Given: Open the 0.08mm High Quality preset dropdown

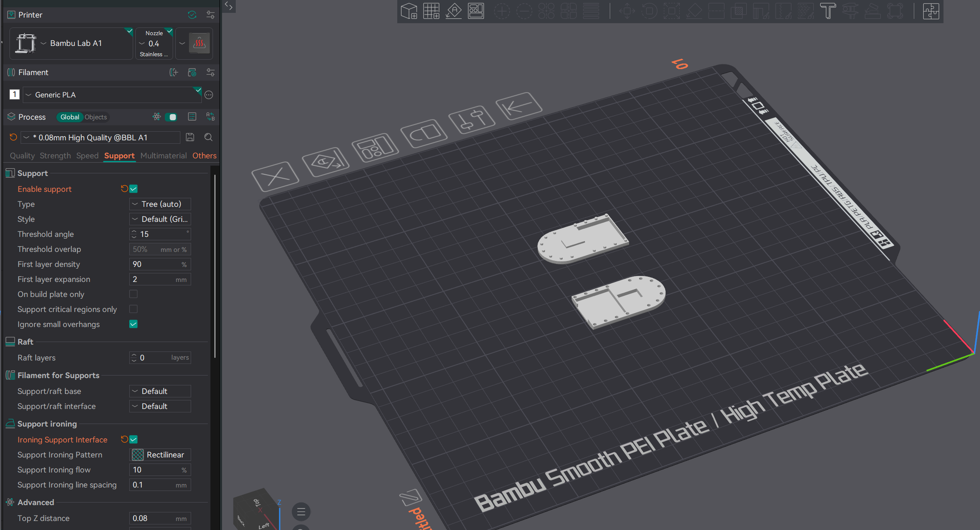Looking at the screenshot, I should pyautogui.click(x=100, y=137).
